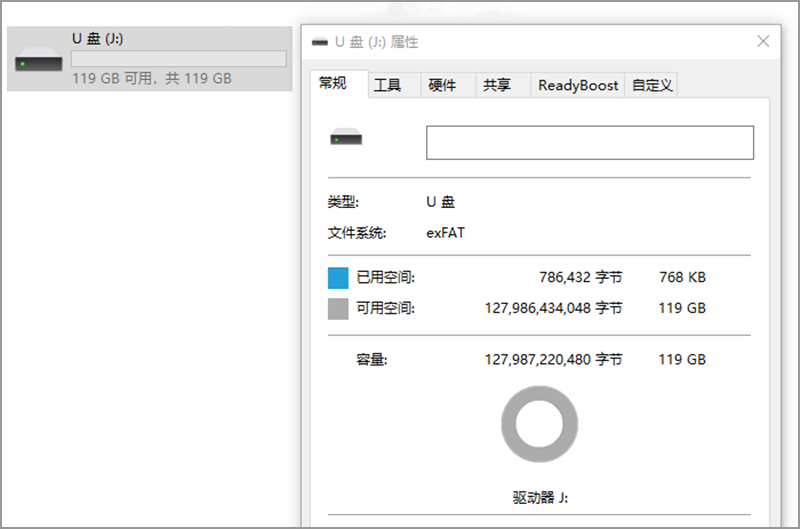Click the exFAT file system value
Image resolution: width=800 pixels, height=529 pixels.
pos(445,233)
